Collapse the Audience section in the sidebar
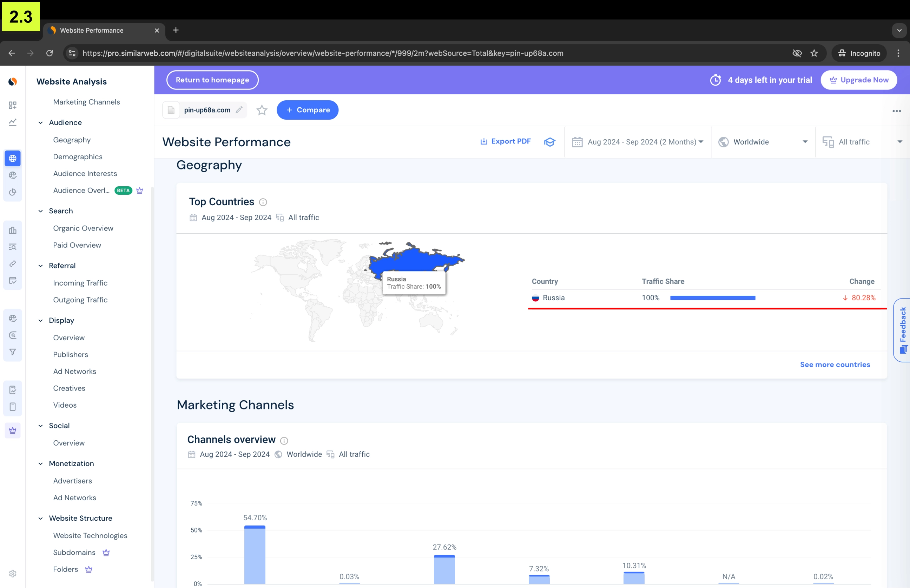Viewport: 910px width, 588px height. 40,122
